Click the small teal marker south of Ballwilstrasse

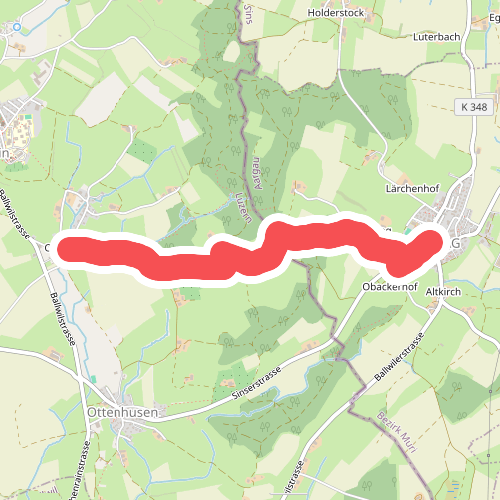click(94, 379)
